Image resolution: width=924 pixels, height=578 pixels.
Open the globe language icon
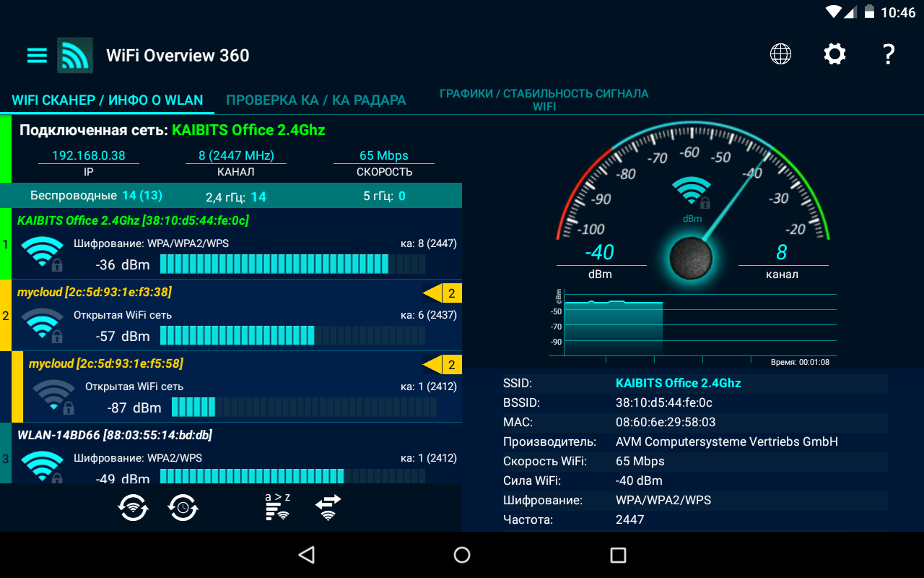[780, 54]
